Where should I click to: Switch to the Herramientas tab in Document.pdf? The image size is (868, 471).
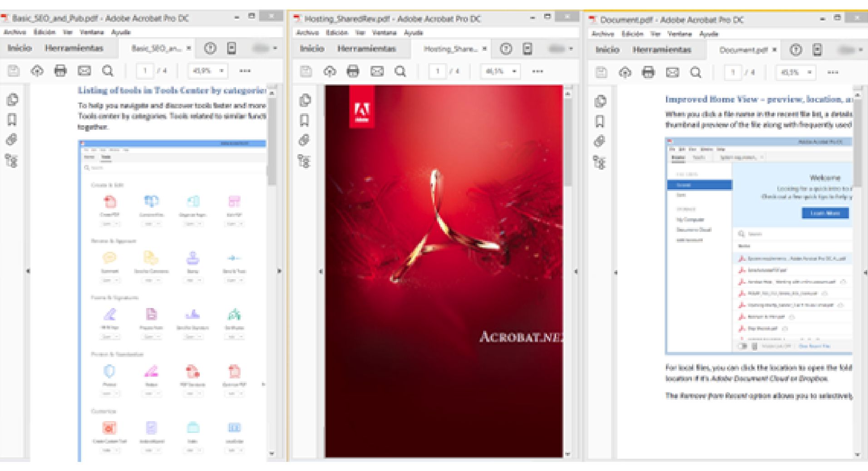pyautogui.click(x=663, y=49)
